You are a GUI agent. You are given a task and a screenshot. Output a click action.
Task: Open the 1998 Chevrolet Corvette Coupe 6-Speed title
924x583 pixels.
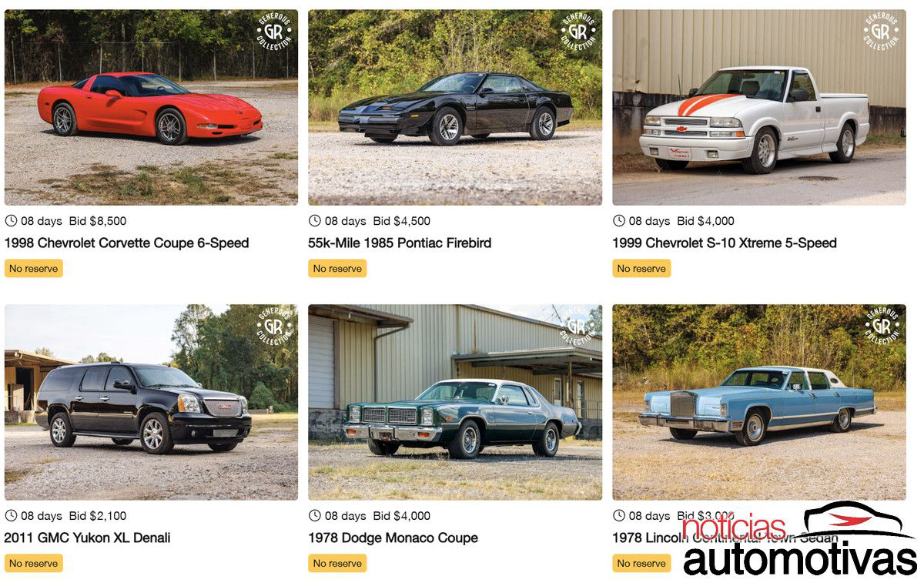pos(127,243)
